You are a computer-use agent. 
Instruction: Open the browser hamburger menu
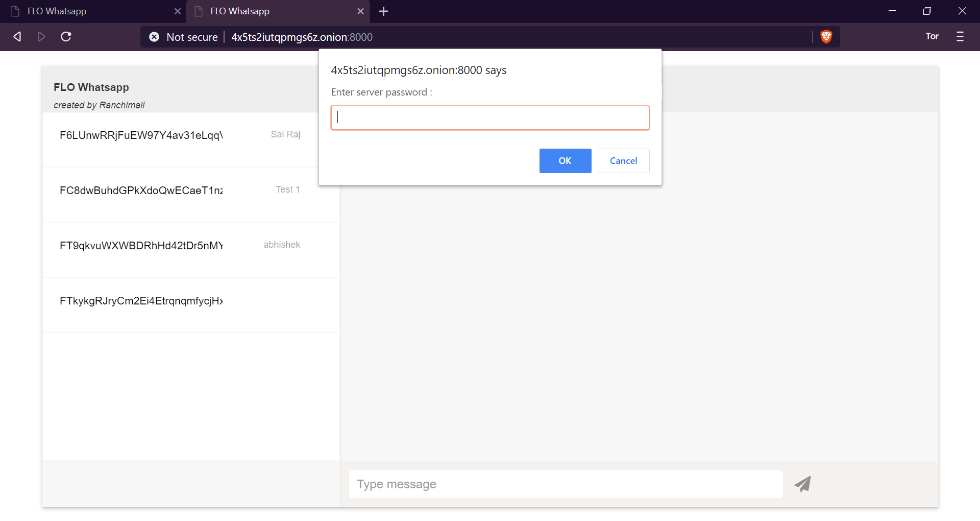(x=960, y=37)
